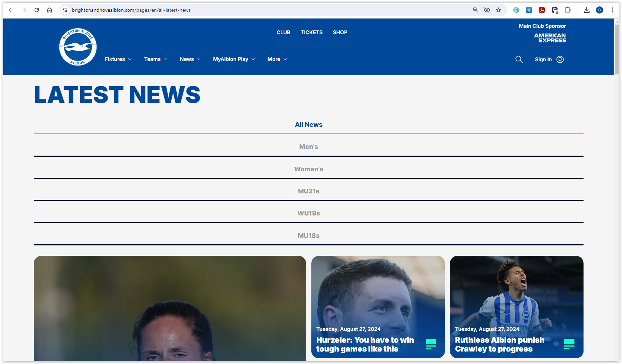Viewport: 622px width, 364px height.
Task: Open the blue bookmark extension icon
Action: click(x=529, y=10)
